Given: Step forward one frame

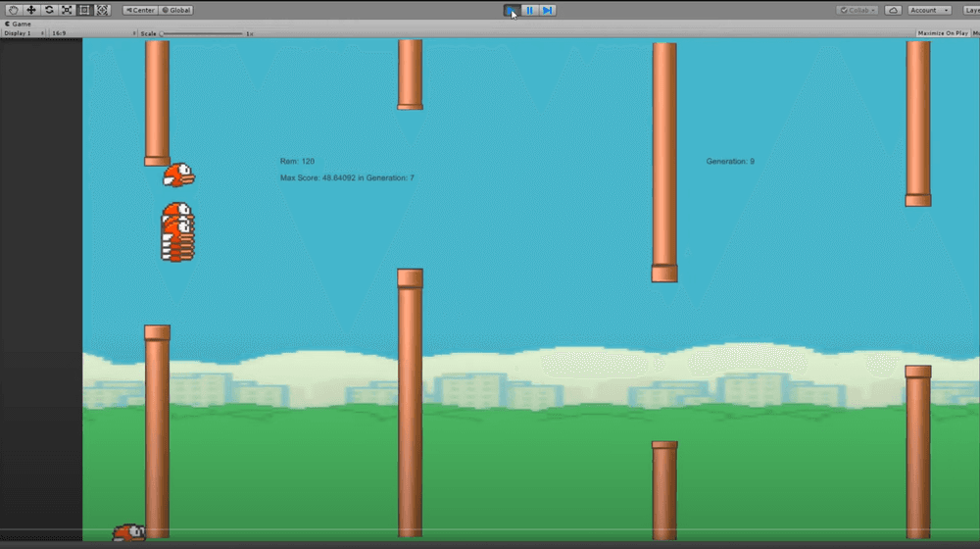Looking at the screenshot, I should tap(548, 10).
